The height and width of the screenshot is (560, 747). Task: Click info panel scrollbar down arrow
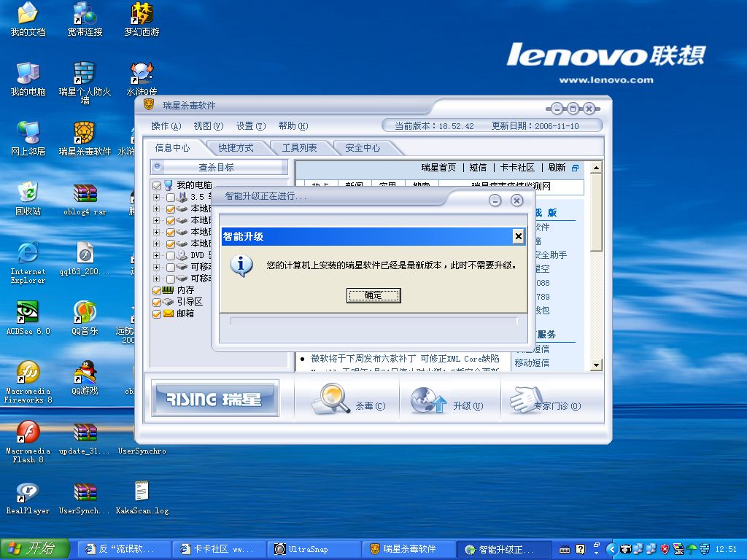(597, 365)
